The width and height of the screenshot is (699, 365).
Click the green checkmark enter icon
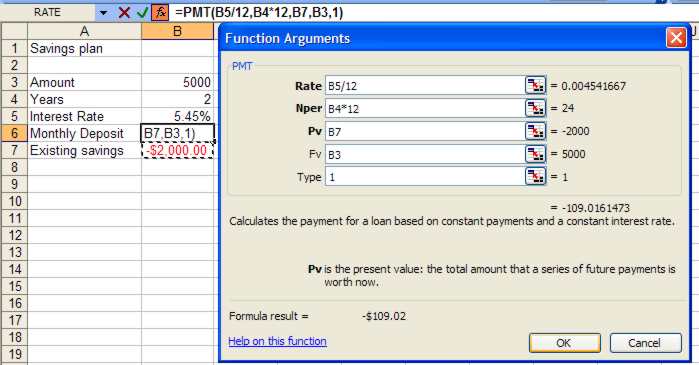[x=142, y=12]
